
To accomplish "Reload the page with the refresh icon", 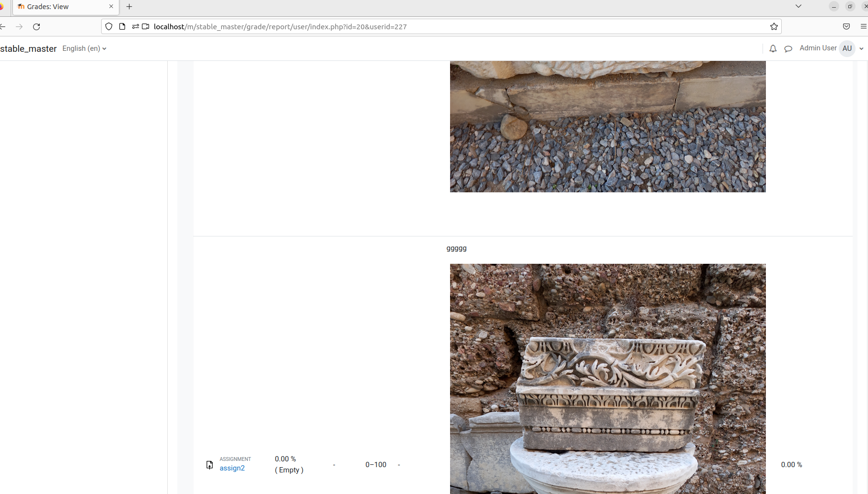I will pos(36,27).
